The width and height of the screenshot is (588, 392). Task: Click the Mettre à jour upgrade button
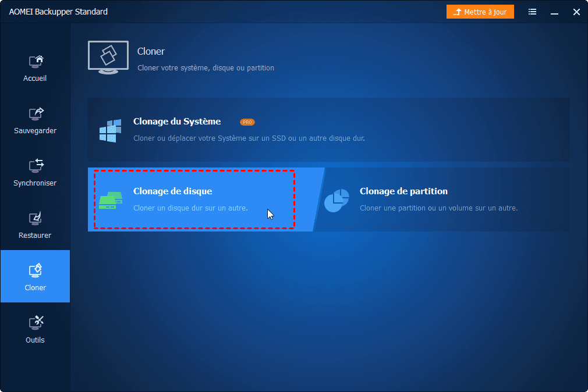(480, 12)
